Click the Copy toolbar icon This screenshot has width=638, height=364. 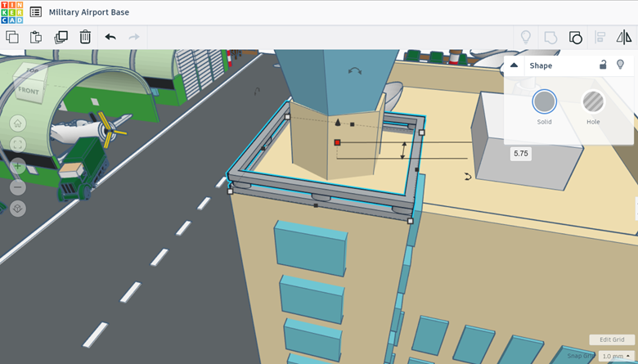[x=12, y=37]
